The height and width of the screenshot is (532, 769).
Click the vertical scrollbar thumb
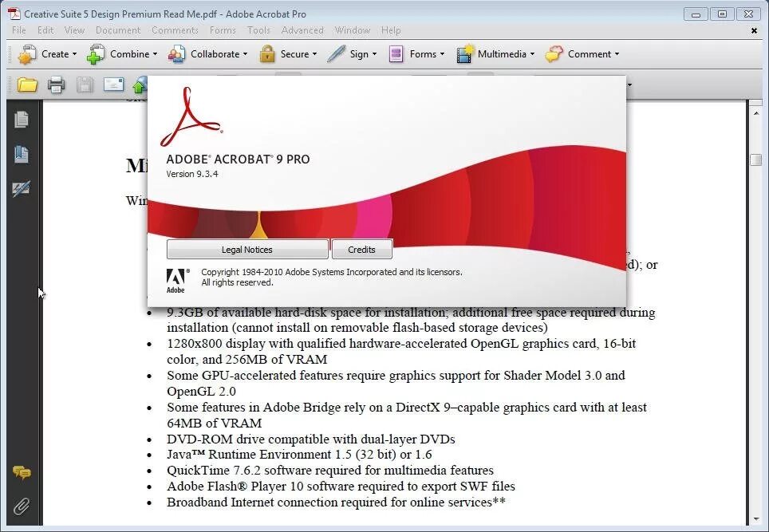click(755, 160)
